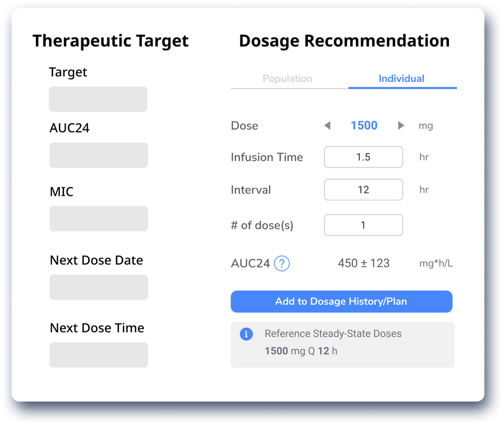
Task: Select the Interval input field
Action: [363, 189]
